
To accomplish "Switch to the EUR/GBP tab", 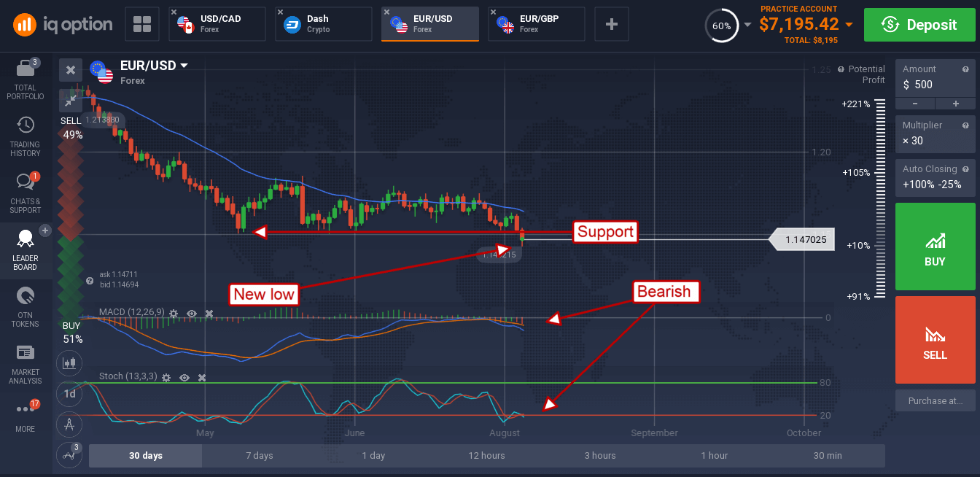I will click(537, 24).
